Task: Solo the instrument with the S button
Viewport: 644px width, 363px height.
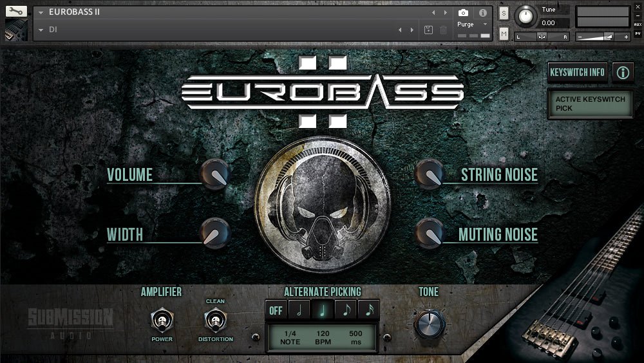Action: coord(504,13)
